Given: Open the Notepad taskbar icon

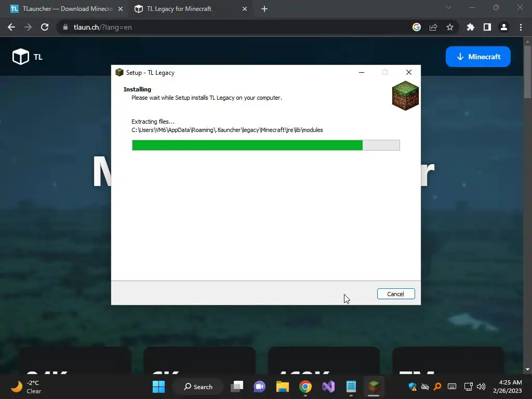Looking at the screenshot, I should pyautogui.click(x=351, y=387).
